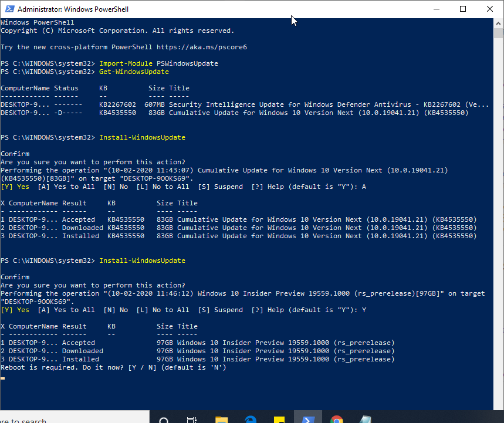The image size is (504, 423).
Task: Click the scrollbar up arrow
Action: [498, 23]
